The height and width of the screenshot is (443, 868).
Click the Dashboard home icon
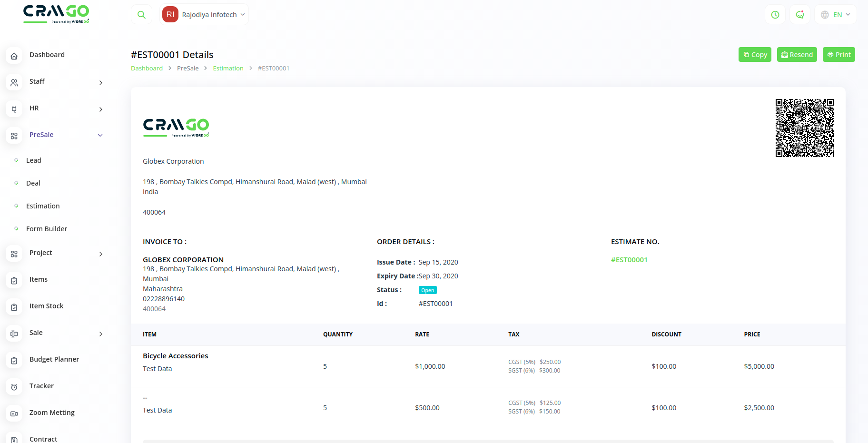[x=14, y=56]
